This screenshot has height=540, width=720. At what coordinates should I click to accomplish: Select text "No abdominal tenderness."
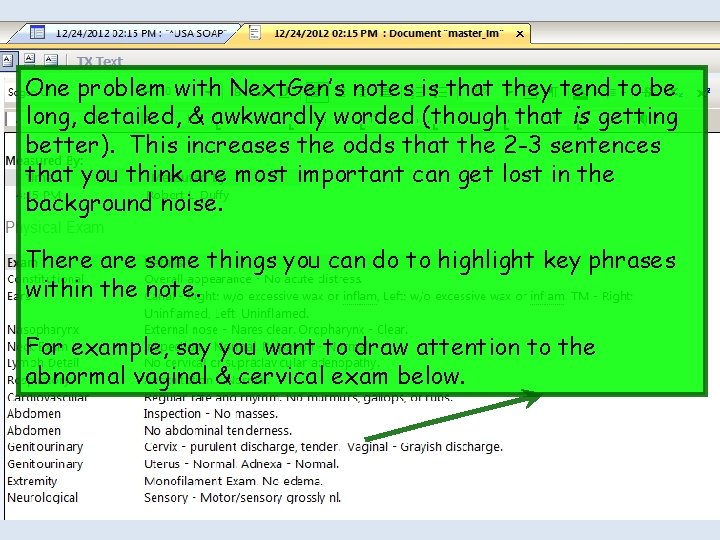pyautogui.click(x=218, y=431)
